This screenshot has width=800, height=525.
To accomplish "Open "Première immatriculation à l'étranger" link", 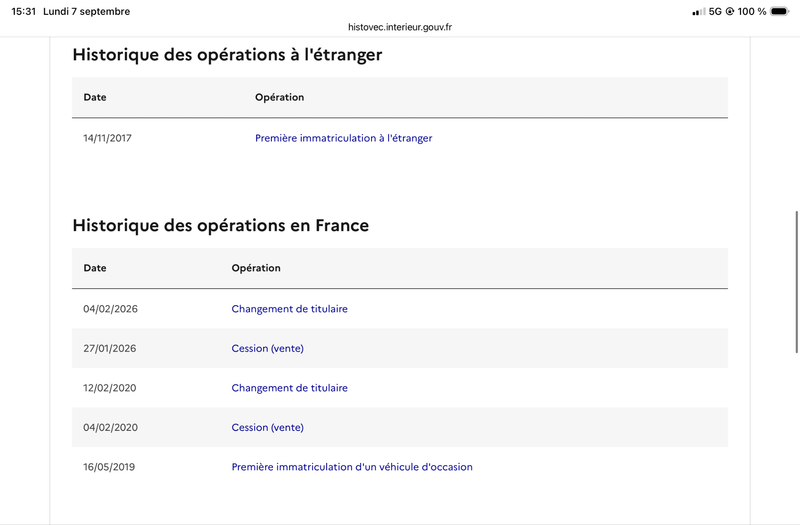I will point(343,138).
